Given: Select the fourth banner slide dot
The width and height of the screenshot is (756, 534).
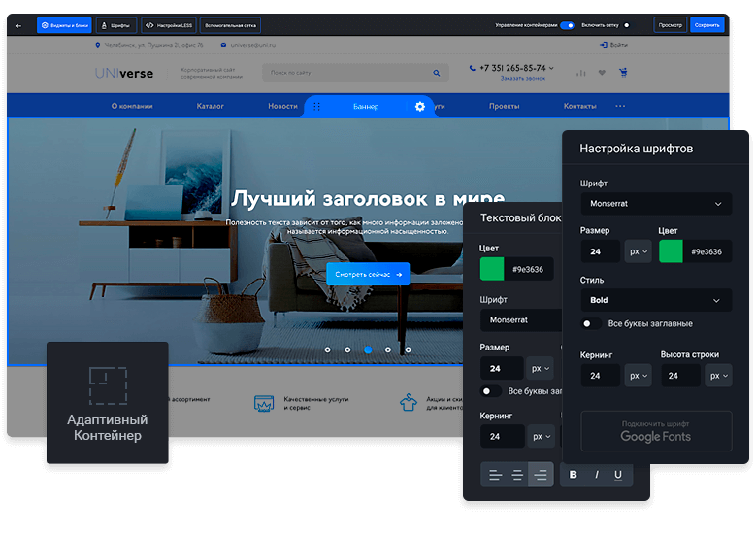Looking at the screenshot, I should pos(388,350).
